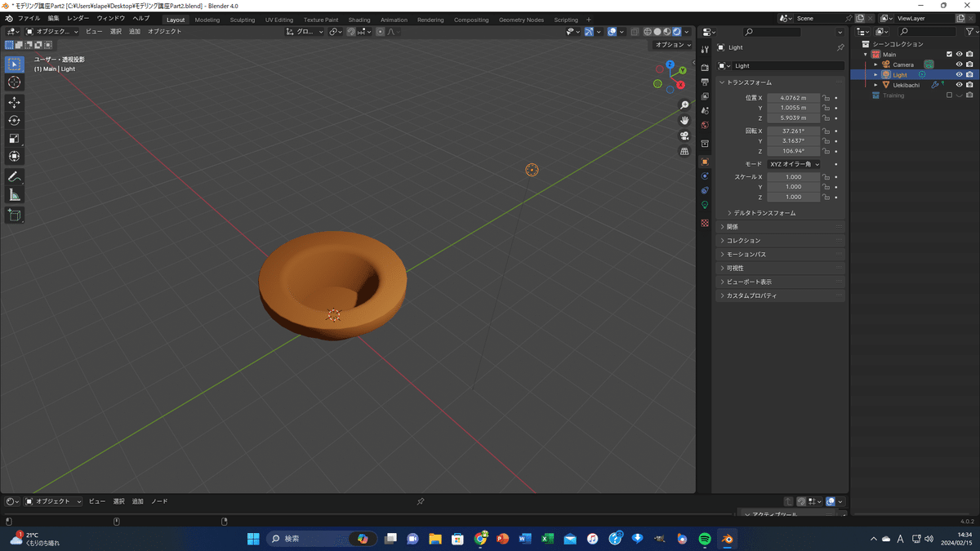Image resolution: width=980 pixels, height=551 pixels.
Task: Open the レンダー menu
Action: pyautogui.click(x=78, y=18)
